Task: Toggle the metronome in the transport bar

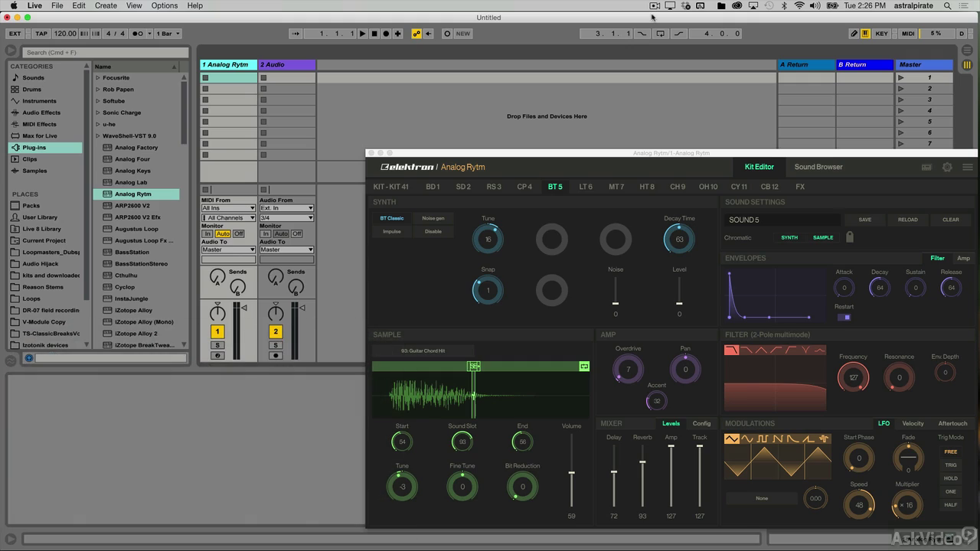Action: pyautogui.click(x=139, y=34)
